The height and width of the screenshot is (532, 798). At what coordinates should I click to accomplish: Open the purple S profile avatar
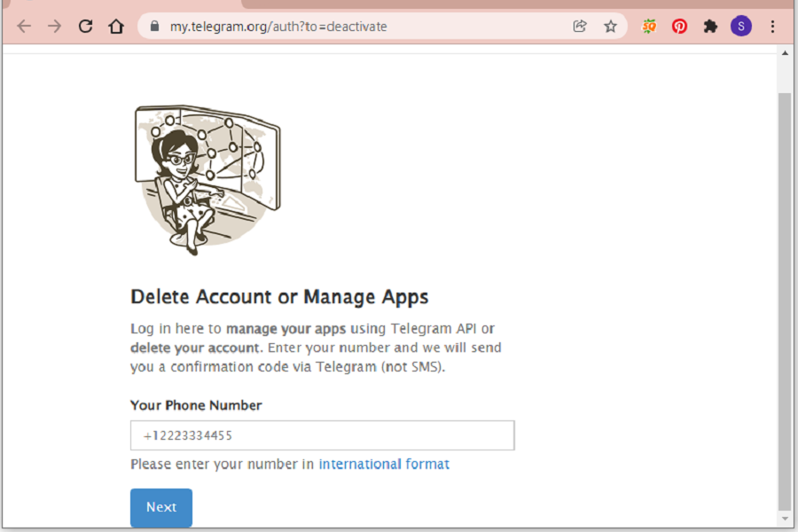point(740,27)
